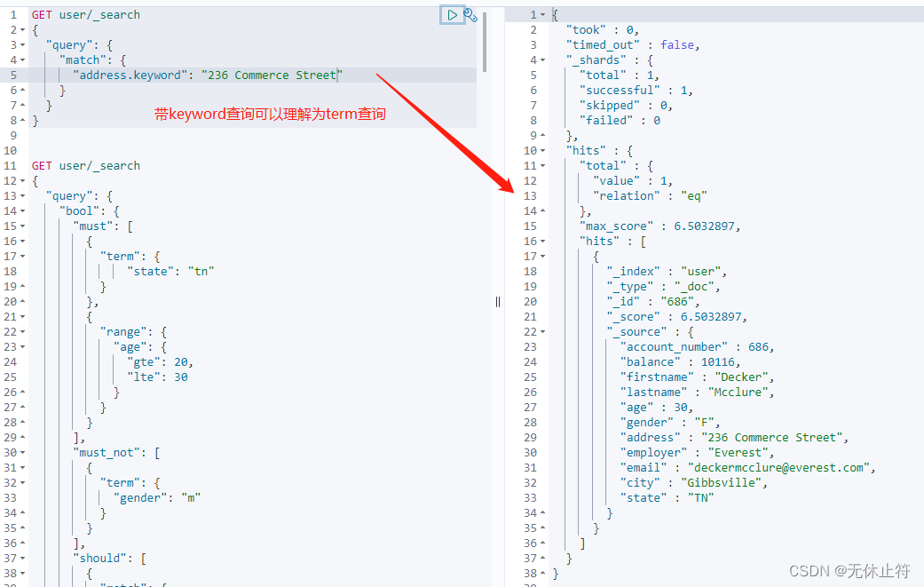Fold the "term" block on line 17
924x587 pixels.
click(x=22, y=257)
